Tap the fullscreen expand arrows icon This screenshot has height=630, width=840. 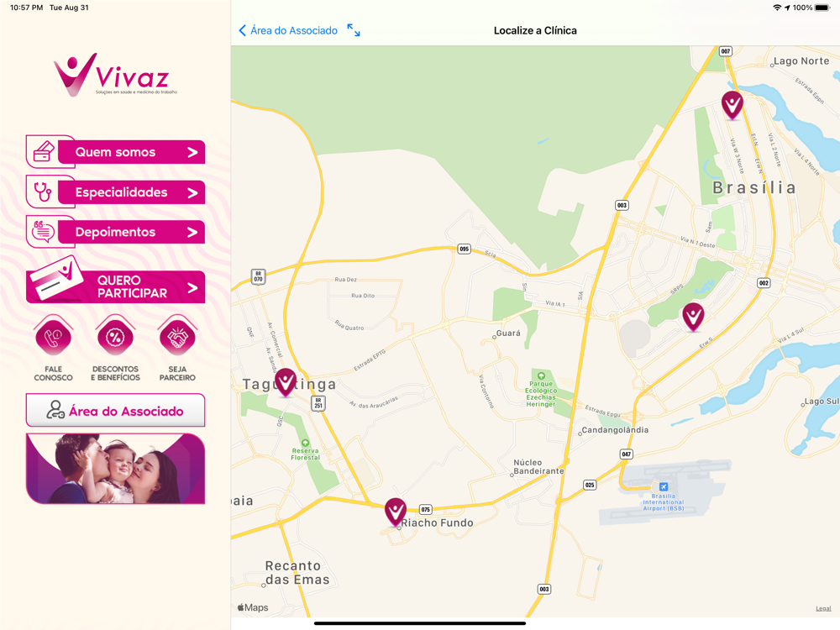[354, 30]
